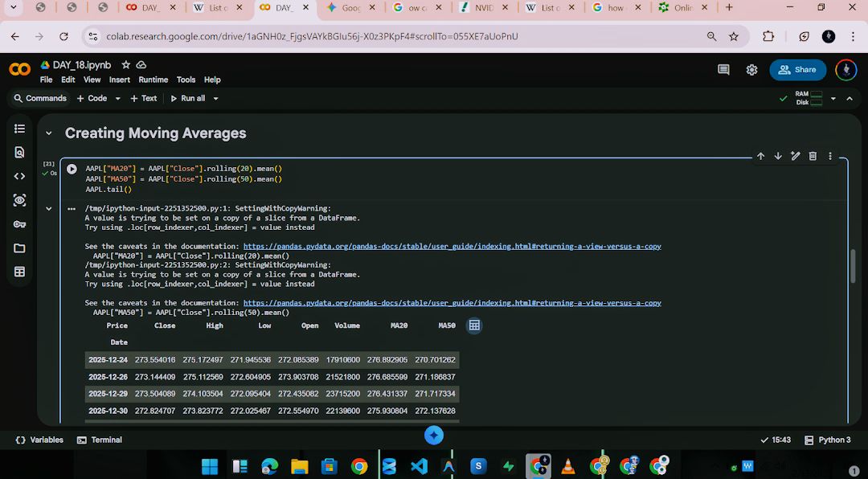Open Colab settings gear

[751, 70]
